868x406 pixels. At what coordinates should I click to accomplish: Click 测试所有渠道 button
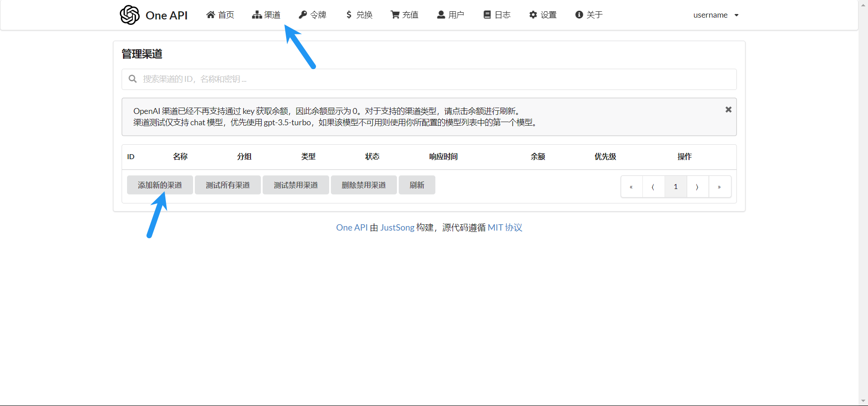(x=228, y=185)
